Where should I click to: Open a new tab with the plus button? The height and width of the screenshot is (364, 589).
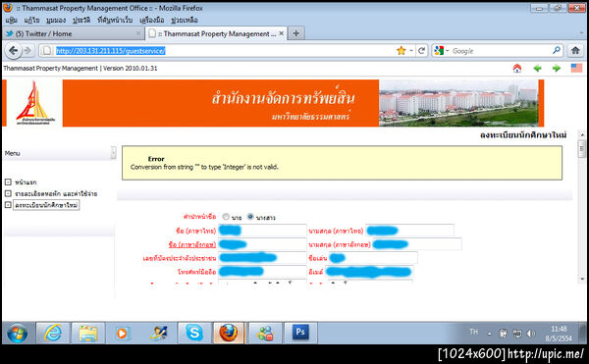296,33
